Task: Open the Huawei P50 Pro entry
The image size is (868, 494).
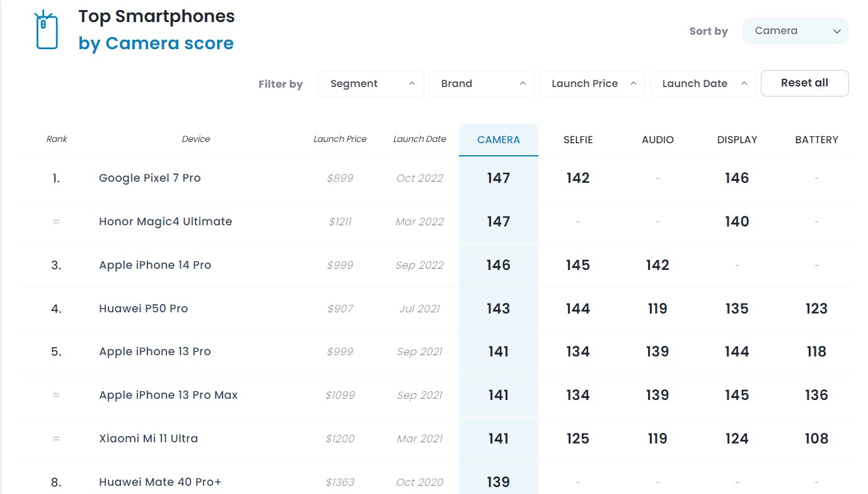Action: click(143, 309)
